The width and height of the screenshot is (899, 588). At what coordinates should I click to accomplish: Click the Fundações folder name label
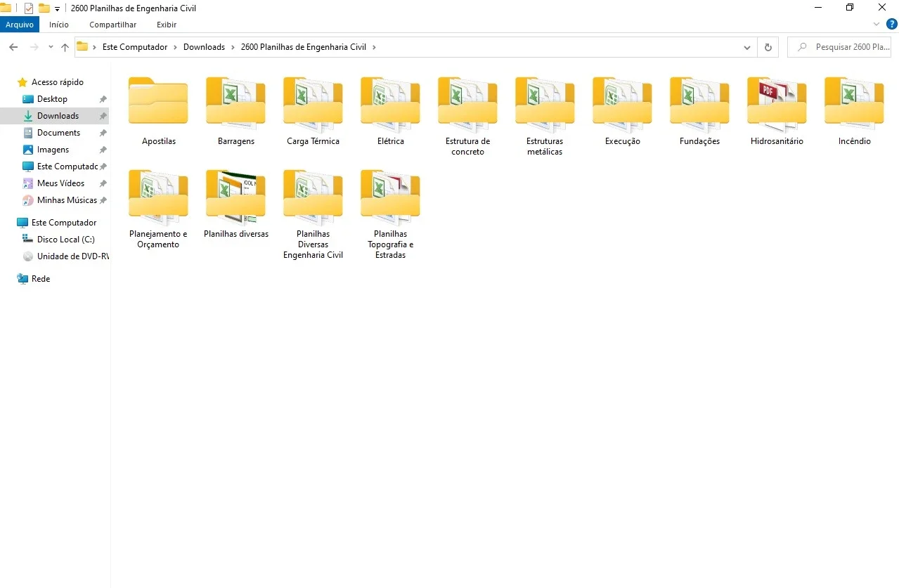699,141
